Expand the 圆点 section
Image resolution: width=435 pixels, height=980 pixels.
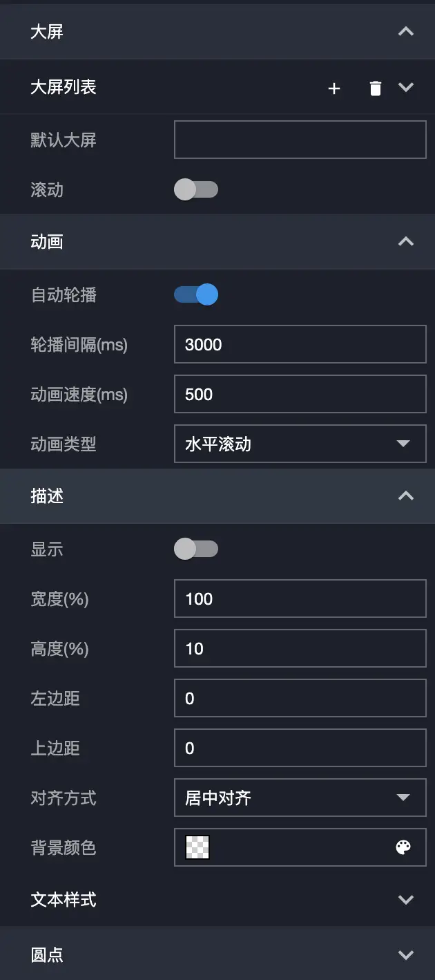(x=406, y=955)
